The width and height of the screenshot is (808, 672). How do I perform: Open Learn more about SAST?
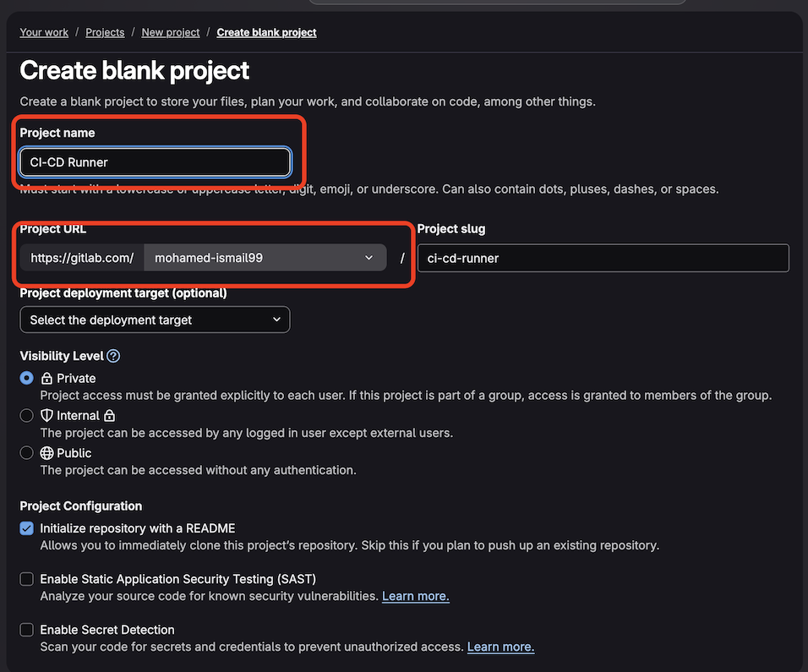415,595
